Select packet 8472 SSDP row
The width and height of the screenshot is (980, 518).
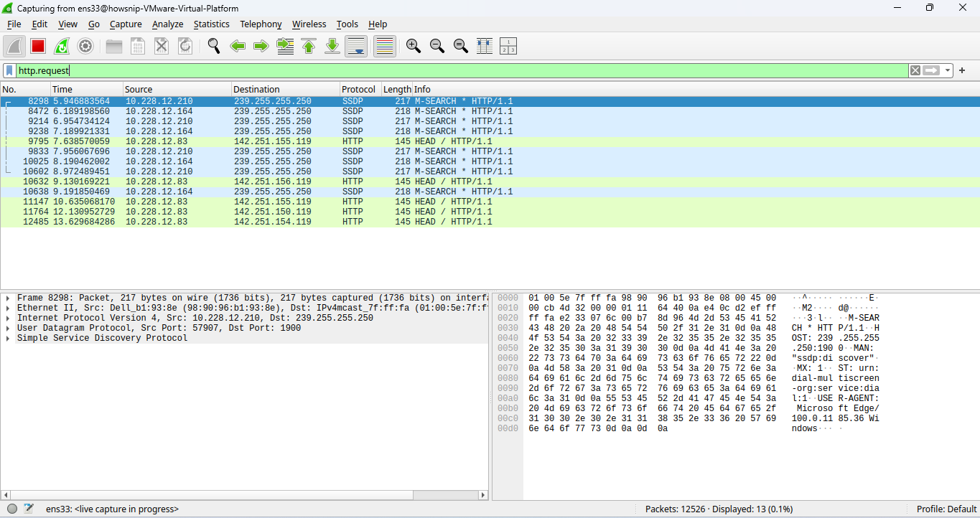490,111
